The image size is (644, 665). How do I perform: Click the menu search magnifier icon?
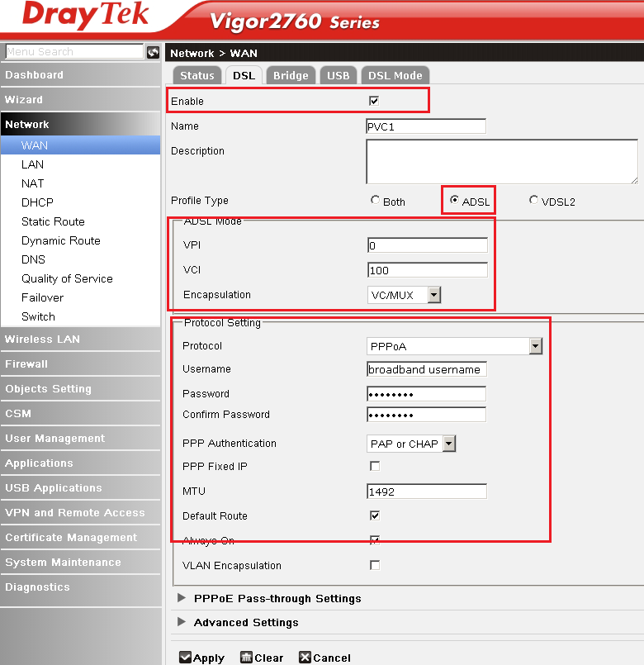point(153,52)
